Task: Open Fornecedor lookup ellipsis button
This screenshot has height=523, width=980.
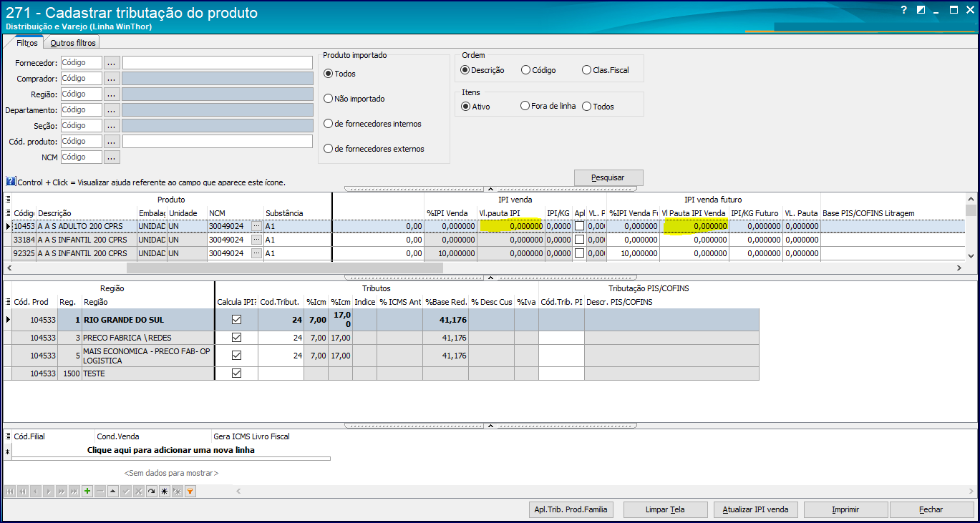Action: pos(112,63)
